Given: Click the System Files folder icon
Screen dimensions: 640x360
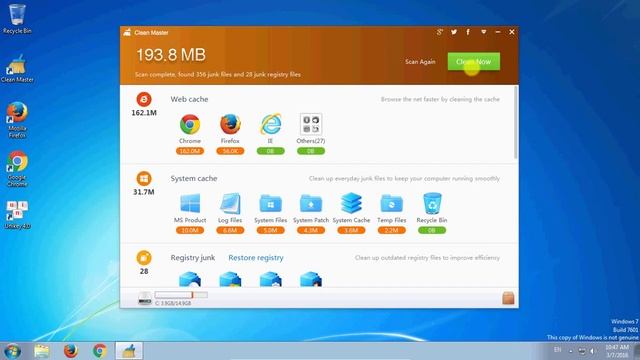Looking at the screenshot, I should pos(271,203).
